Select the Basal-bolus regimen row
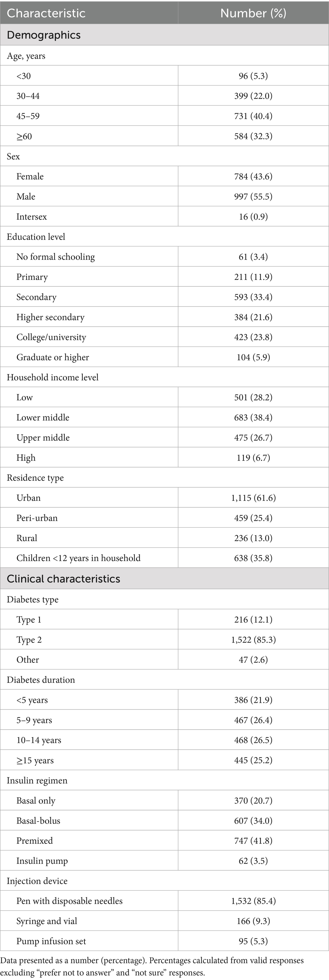The image size is (329, 980). (x=38, y=821)
